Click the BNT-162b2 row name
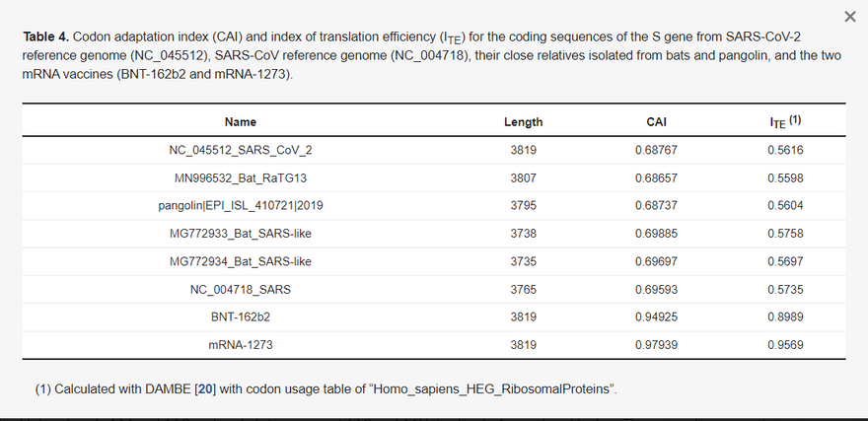 coord(241,317)
